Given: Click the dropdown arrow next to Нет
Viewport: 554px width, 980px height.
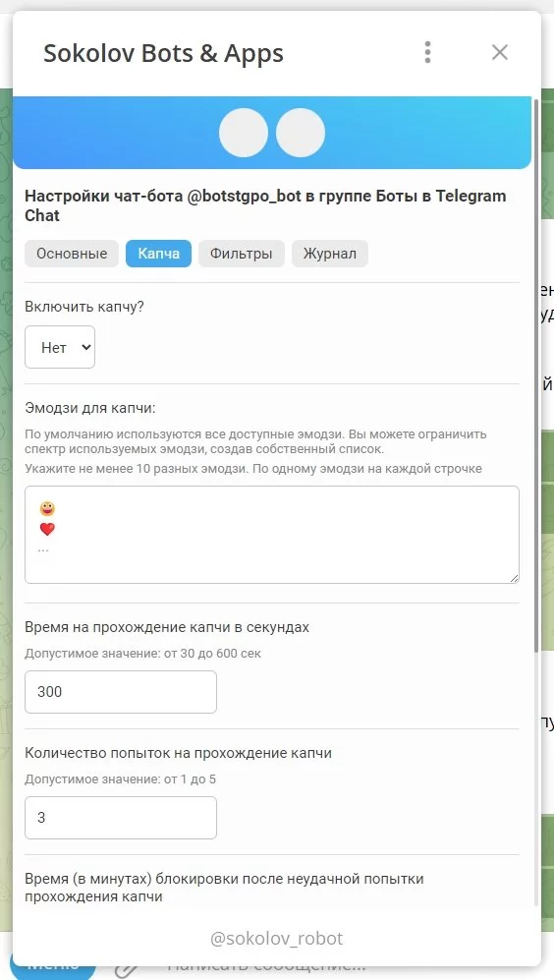Looking at the screenshot, I should [x=86, y=347].
